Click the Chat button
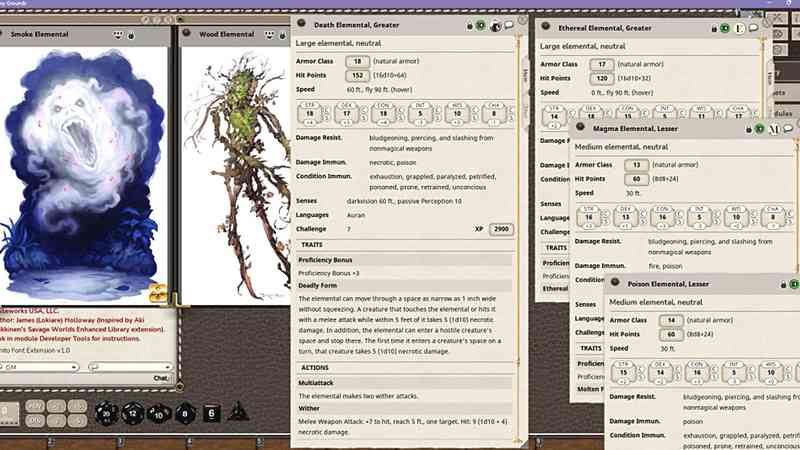Image resolution: width=800 pixels, height=450 pixels. click(x=161, y=378)
